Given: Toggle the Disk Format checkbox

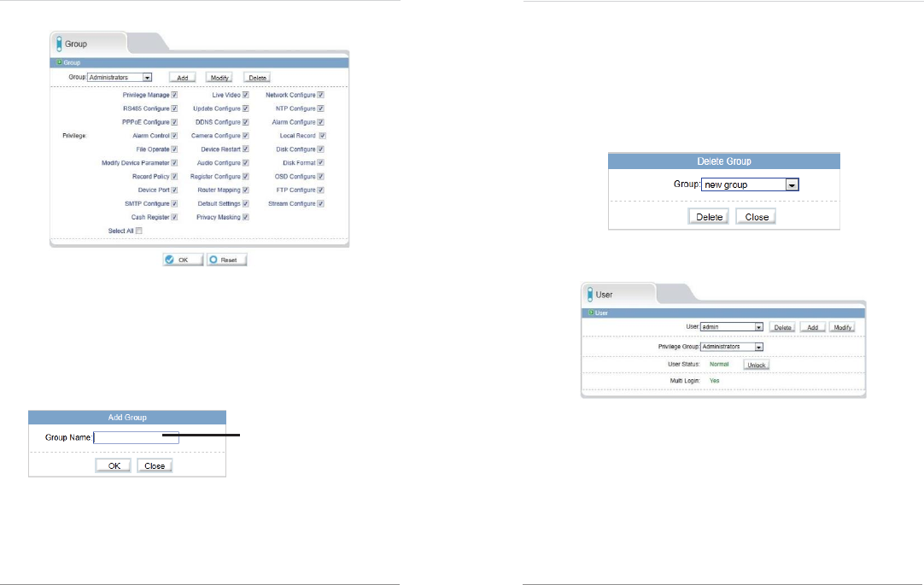Looking at the screenshot, I should pyautogui.click(x=320, y=162).
